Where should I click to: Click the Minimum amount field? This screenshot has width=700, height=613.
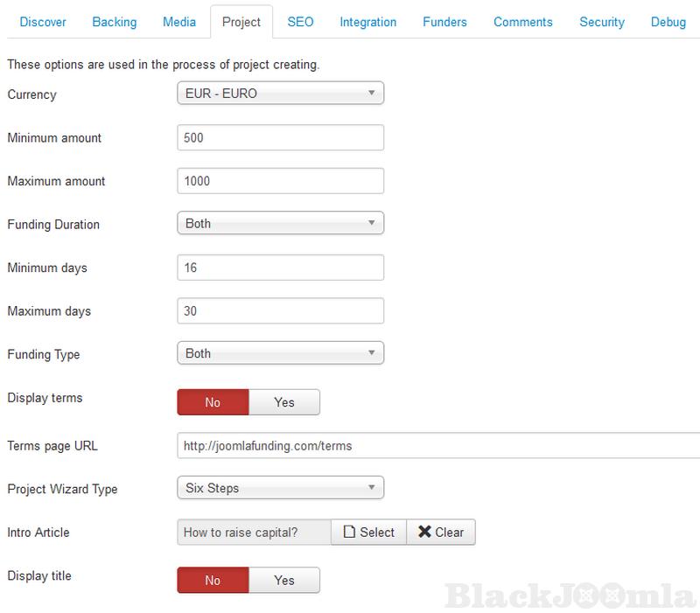pos(280,138)
